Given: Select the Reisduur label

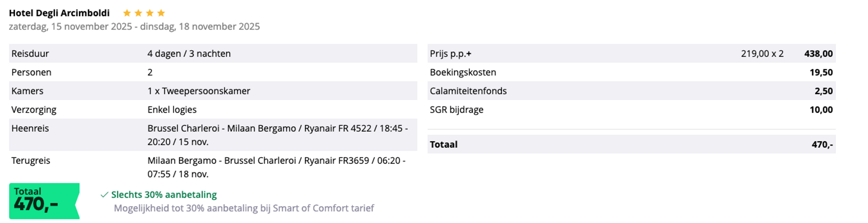Looking at the screenshot, I should point(30,54).
